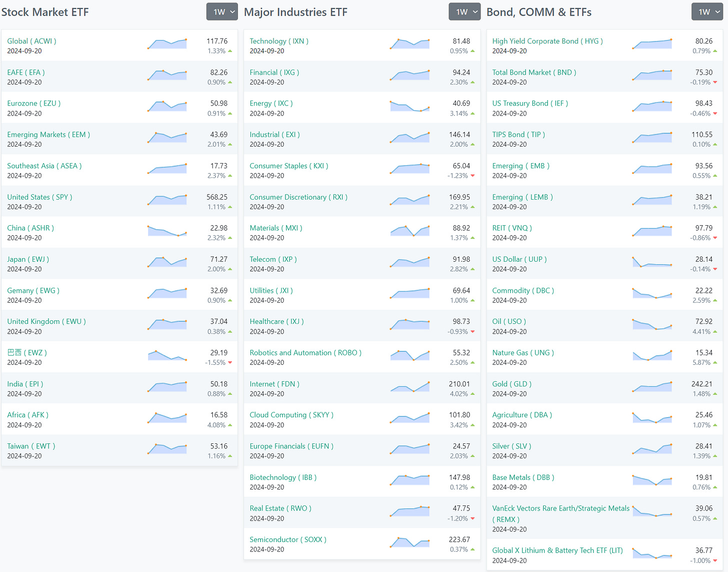The height and width of the screenshot is (572, 728).
Task: Click the Oil ( USO ) sparkline chart
Action: [652, 324]
